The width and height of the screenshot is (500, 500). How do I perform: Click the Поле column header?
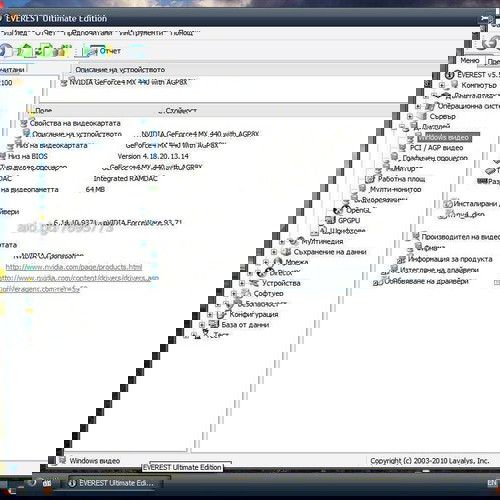[43, 110]
